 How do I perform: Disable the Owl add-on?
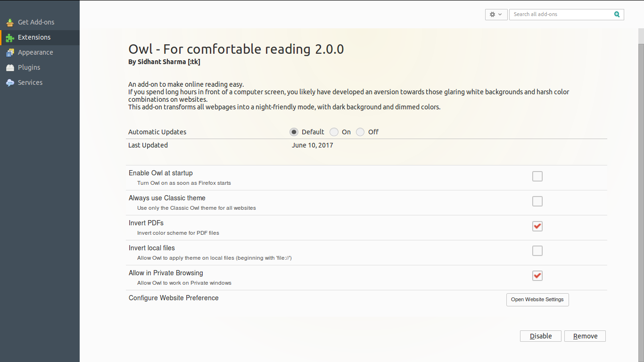click(x=540, y=336)
